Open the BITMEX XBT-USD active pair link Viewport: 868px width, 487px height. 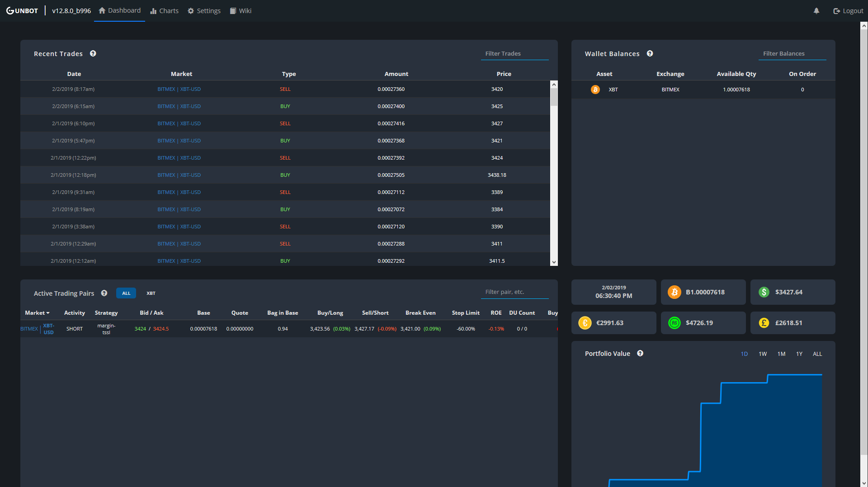(37, 329)
